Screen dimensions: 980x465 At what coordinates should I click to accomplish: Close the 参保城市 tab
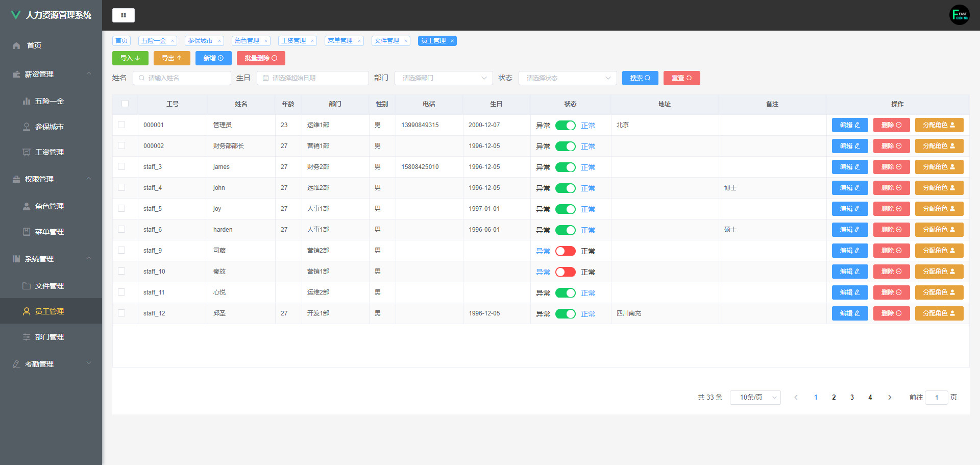(219, 41)
